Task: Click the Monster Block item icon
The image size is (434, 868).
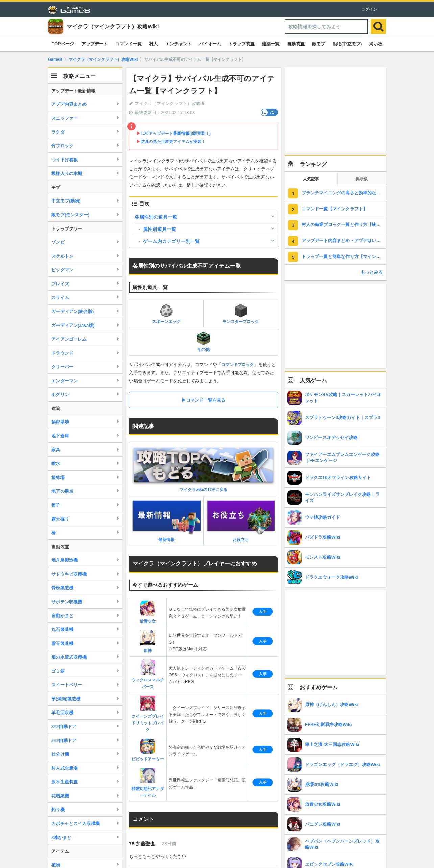Action: point(240,310)
